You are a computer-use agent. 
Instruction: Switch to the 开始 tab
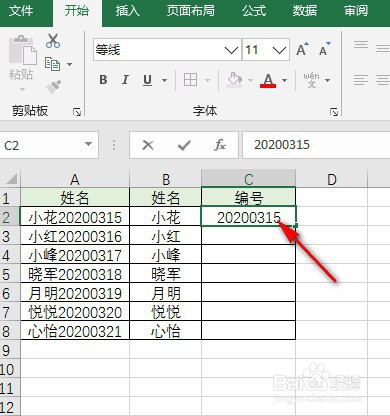[x=77, y=11]
